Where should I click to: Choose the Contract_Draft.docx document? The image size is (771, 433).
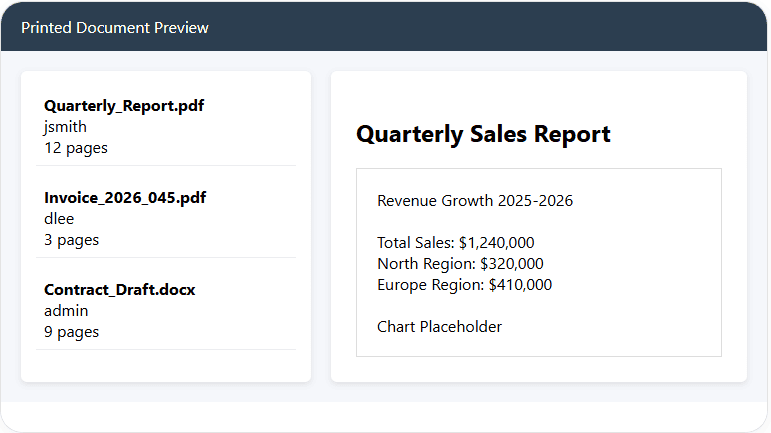119,290
